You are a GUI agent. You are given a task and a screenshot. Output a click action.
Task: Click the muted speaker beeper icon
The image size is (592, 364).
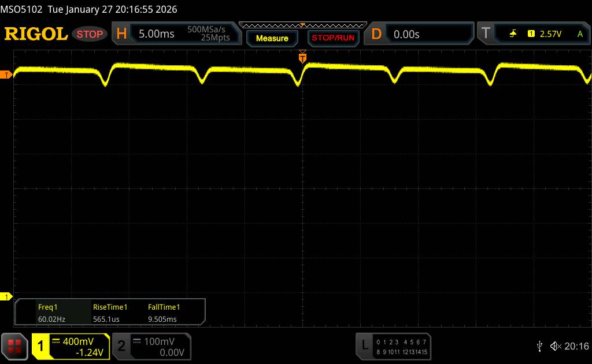[x=556, y=346]
